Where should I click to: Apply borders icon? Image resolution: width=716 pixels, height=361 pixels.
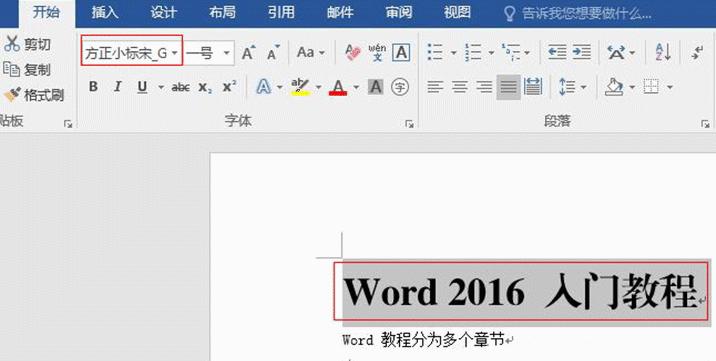coord(652,87)
